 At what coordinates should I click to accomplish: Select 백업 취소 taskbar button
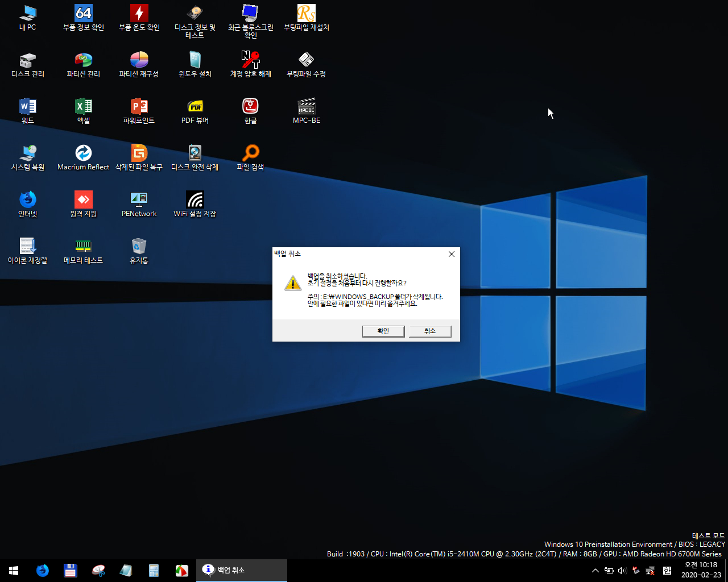(242, 571)
